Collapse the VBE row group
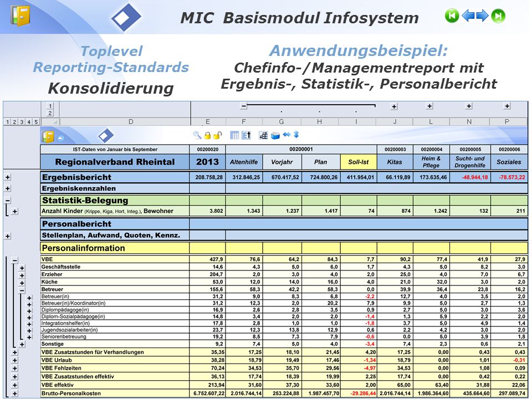532x399 pixels. point(14,260)
